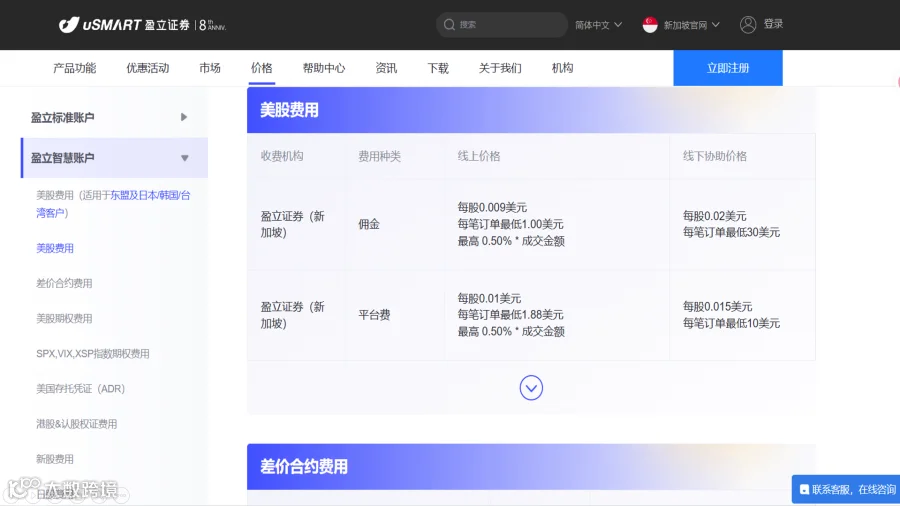This screenshot has height=506, width=900.
Task: Click the 差价合约费用 section header
Action: click(531, 466)
